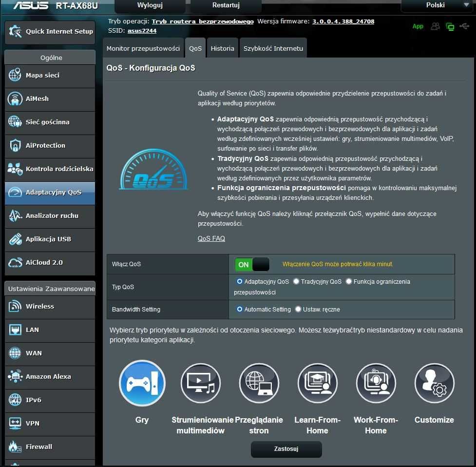This screenshot has height=467, width=476.
Task: Click firmware version 3.0.0.4.388_24708 link
Action: [343, 21]
